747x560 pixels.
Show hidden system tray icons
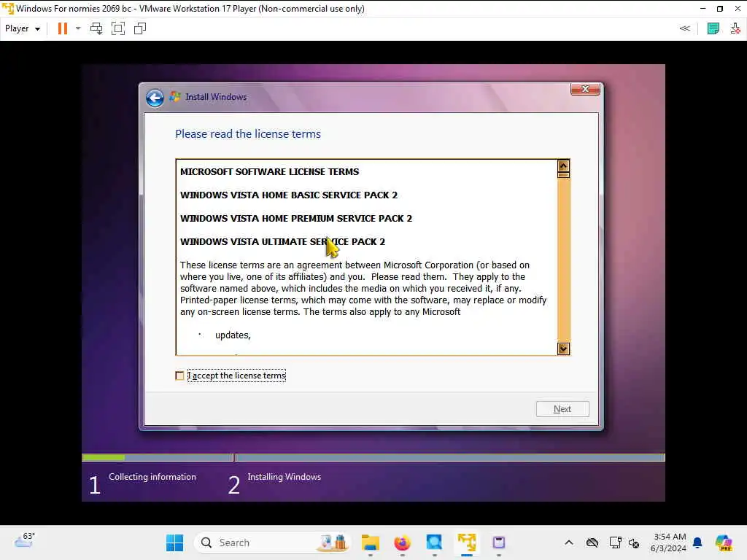[x=569, y=542]
